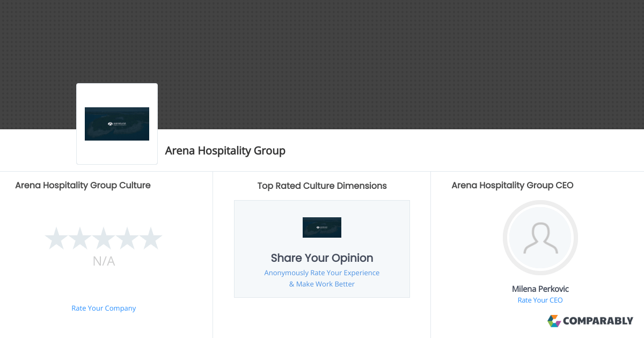Screen dimensions: 644x338
Task: Click the CEO avatar placeholder icon
Action: pyautogui.click(x=540, y=238)
